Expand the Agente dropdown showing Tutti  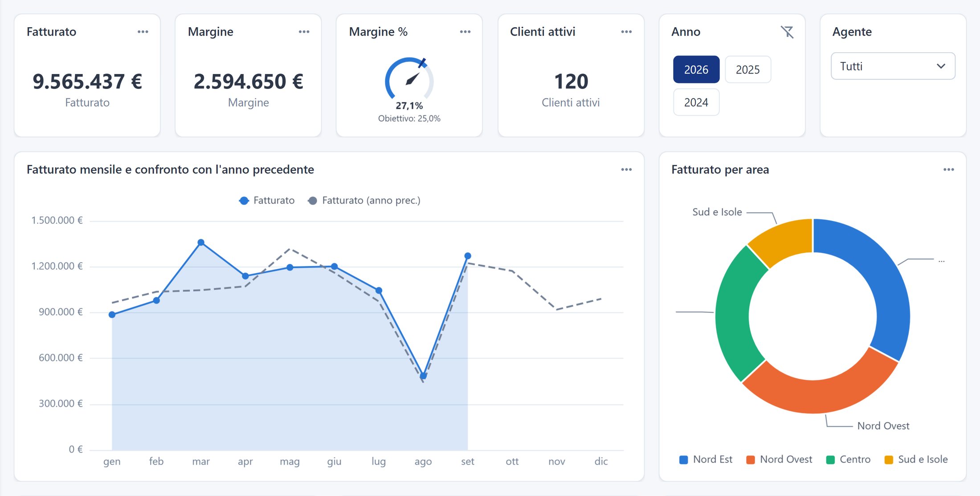tap(893, 66)
